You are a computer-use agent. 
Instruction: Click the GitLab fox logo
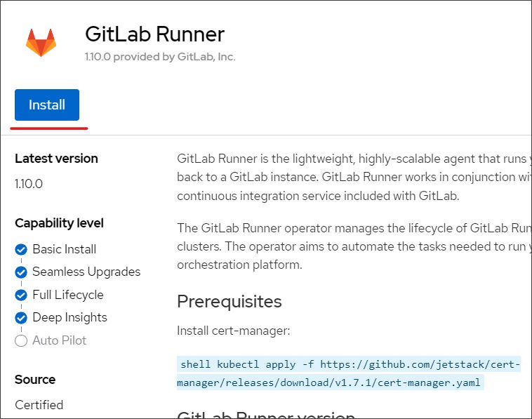click(41, 42)
